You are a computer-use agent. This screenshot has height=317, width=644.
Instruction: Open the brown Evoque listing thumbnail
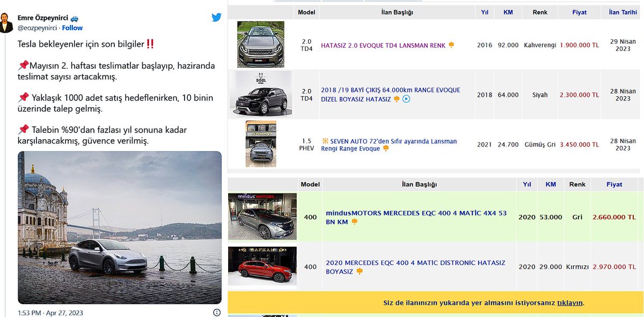[x=261, y=45]
